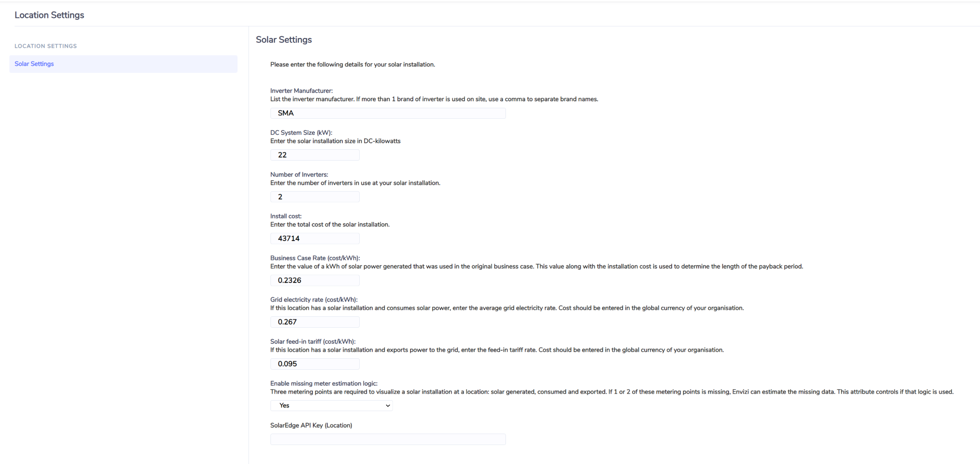Click the Solar Settings section heading

[284, 39]
